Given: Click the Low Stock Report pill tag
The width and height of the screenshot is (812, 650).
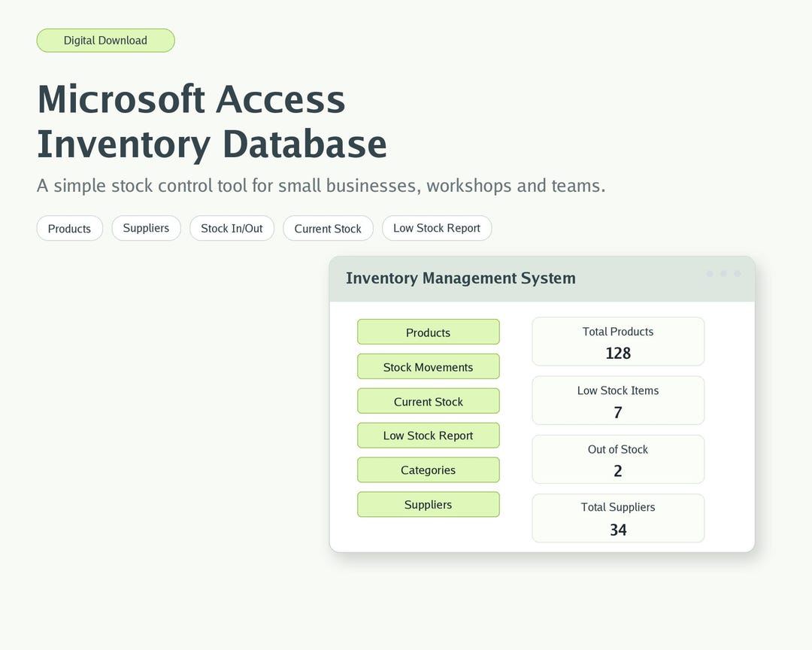Looking at the screenshot, I should tap(437, 228).
